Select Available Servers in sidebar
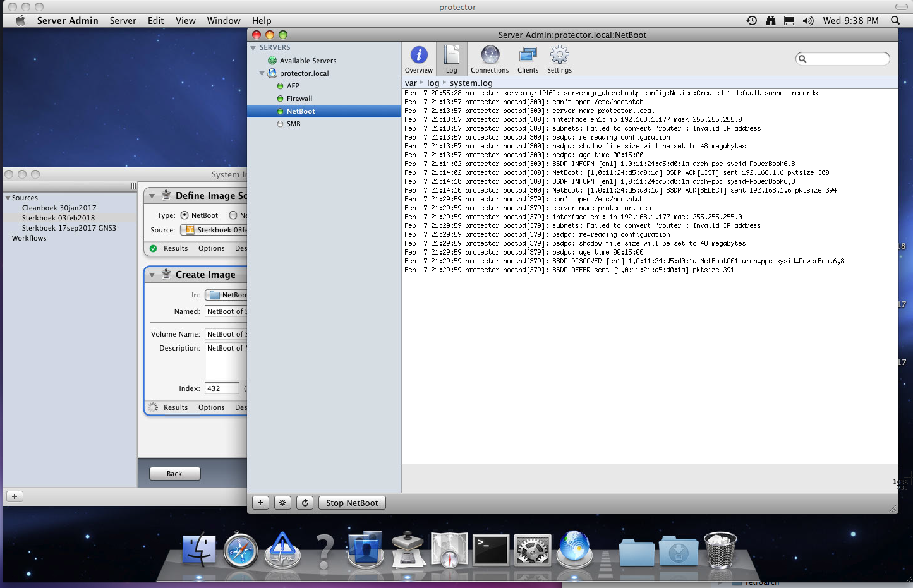Image resolution: width=913 pixels, height=588 pixels. 308,61
